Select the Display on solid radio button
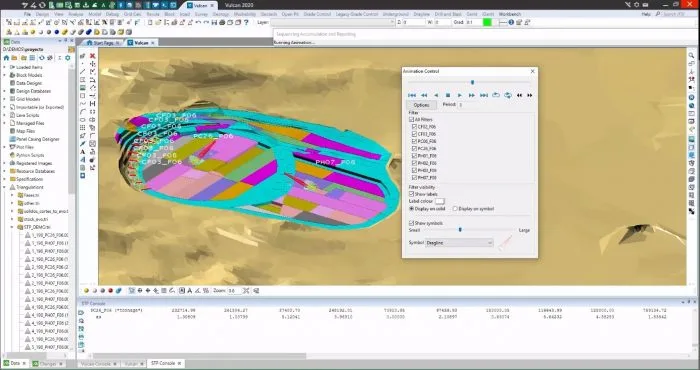Screen dimensions: 700x370 (412, 208)
